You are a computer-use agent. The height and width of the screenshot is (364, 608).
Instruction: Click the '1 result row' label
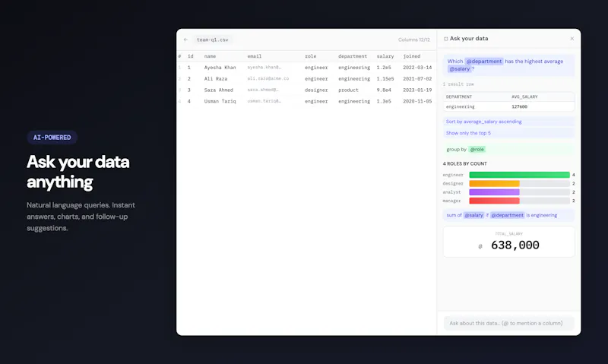tap(458, 84)
